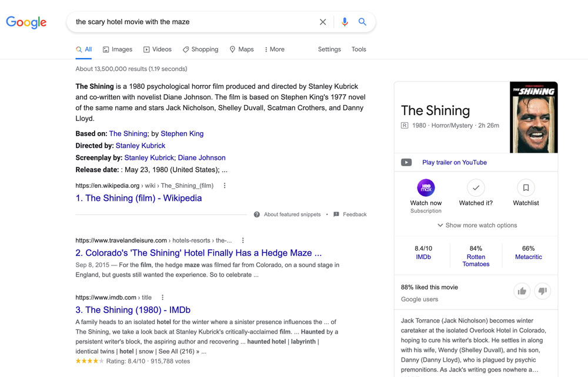Expand Show more watch options

(477, 225)
